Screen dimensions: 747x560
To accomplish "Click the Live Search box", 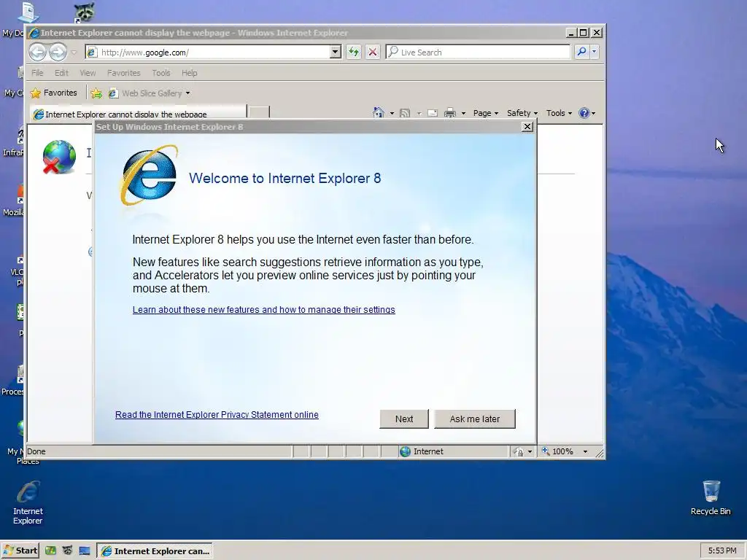I will click(478, 52).
